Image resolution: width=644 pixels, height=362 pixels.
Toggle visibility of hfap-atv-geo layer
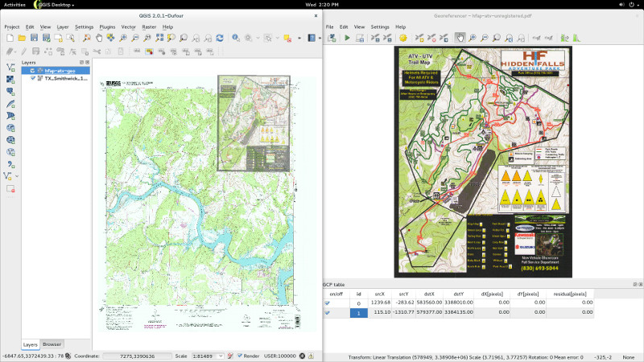[x=32, y=71]
